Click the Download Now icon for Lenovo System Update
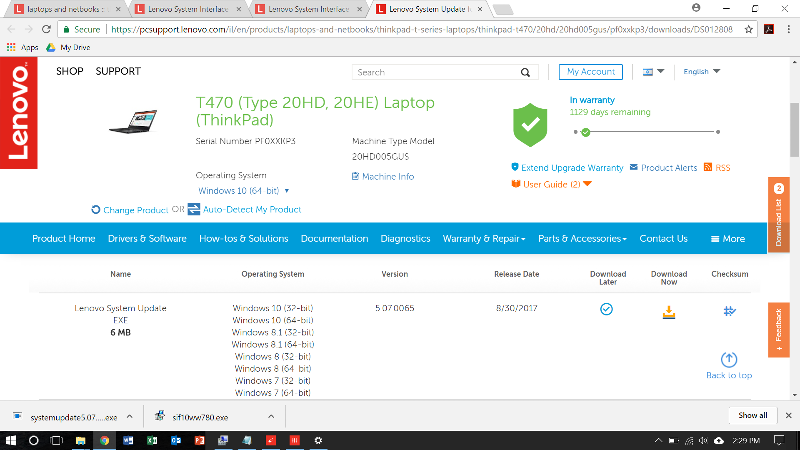The width and height of the screenshot is (800, 450). click(668, 312)
